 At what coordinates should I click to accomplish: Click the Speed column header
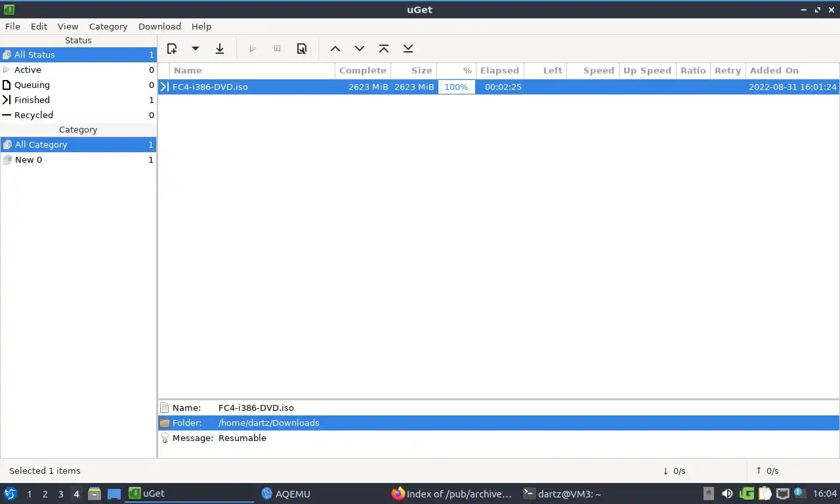point(593,70)
